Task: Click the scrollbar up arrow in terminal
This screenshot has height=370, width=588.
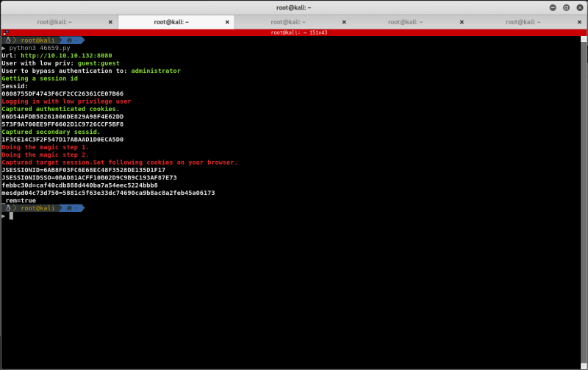Action: click(x=584, y=39)
